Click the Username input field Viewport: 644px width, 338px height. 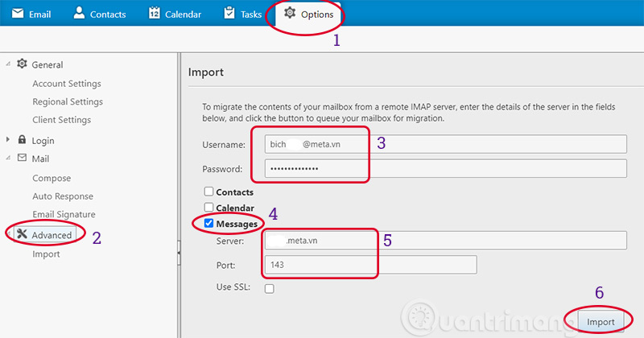click(446, 144)
